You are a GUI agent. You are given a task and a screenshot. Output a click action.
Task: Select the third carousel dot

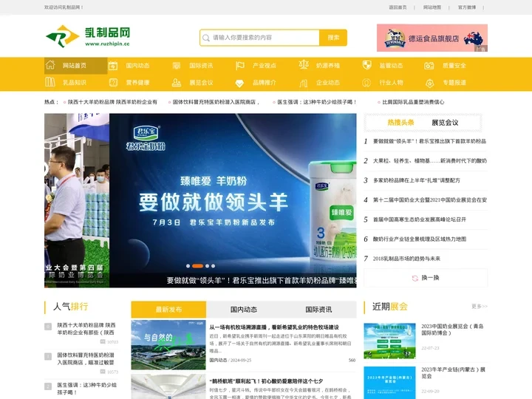207,266
